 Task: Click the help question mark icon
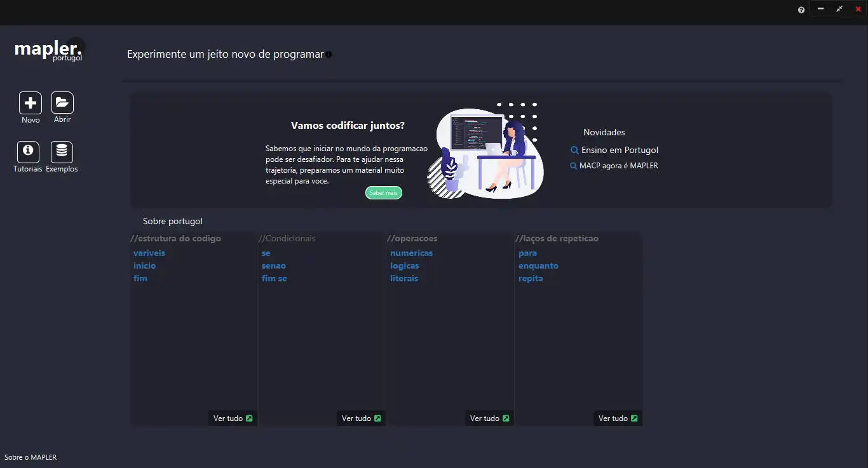point(801,10)
